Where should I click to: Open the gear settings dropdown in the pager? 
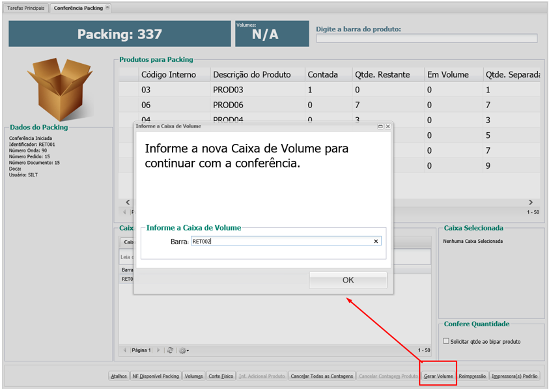[x=184, y=350]
